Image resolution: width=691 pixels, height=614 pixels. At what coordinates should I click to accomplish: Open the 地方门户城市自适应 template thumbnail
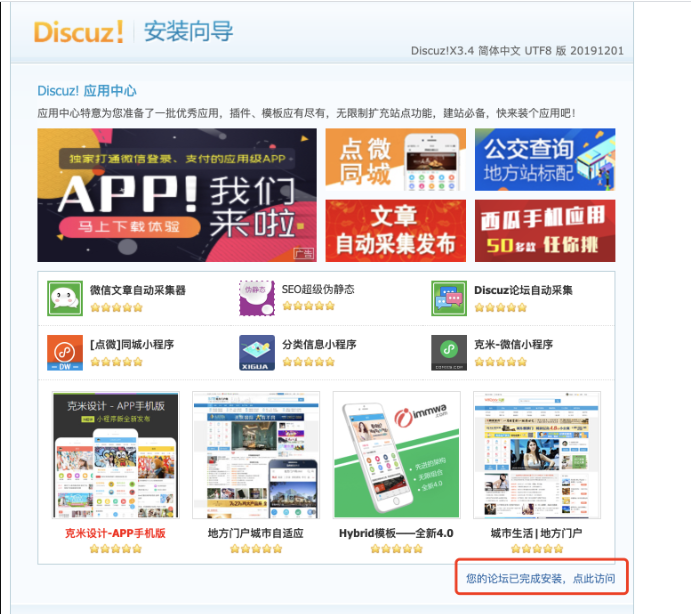[256, 455]
